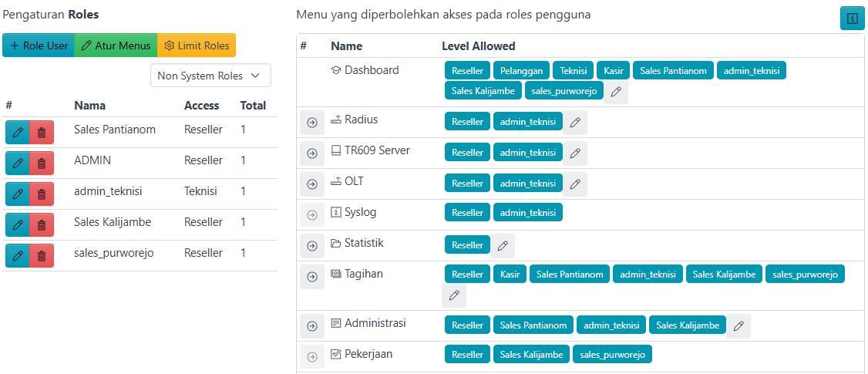868x374 pixels.
Task: Click the Total column header
Action: tap(253, 106)
